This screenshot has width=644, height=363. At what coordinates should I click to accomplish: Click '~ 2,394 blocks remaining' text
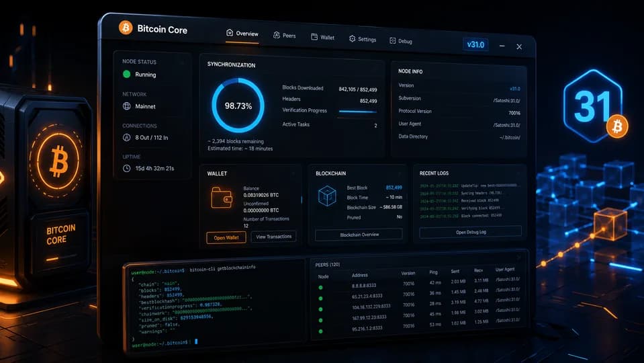(x=236, y=141)
